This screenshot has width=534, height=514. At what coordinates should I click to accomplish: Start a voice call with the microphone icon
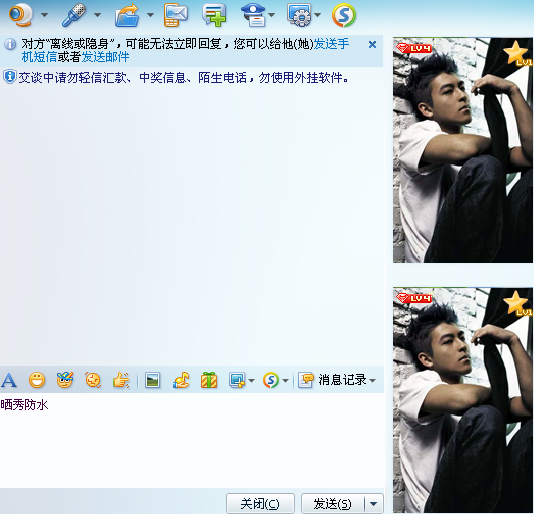74,15
